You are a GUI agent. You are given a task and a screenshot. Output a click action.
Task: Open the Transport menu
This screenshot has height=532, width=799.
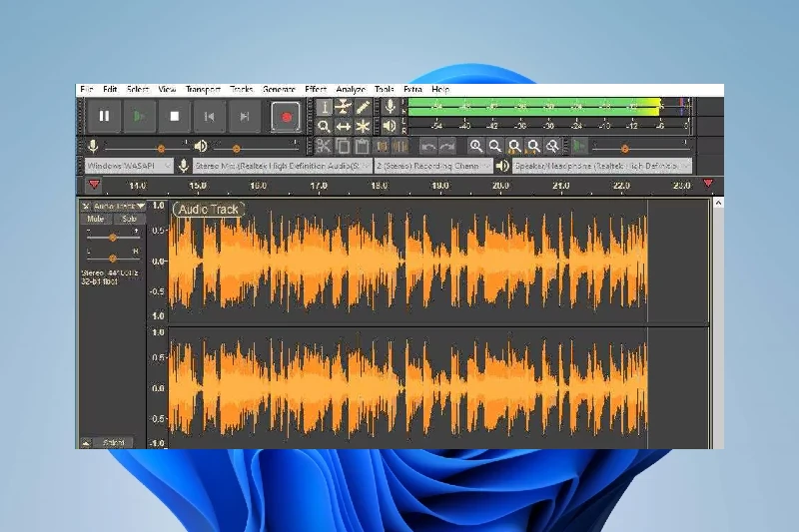pyautogui.click(x=203, y=90)
